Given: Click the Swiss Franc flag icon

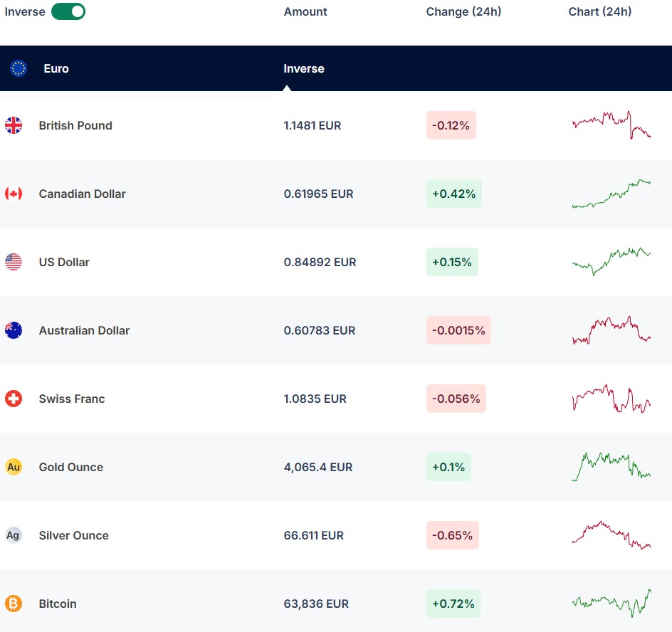Looking at the screenshot, I should [14, 399].
